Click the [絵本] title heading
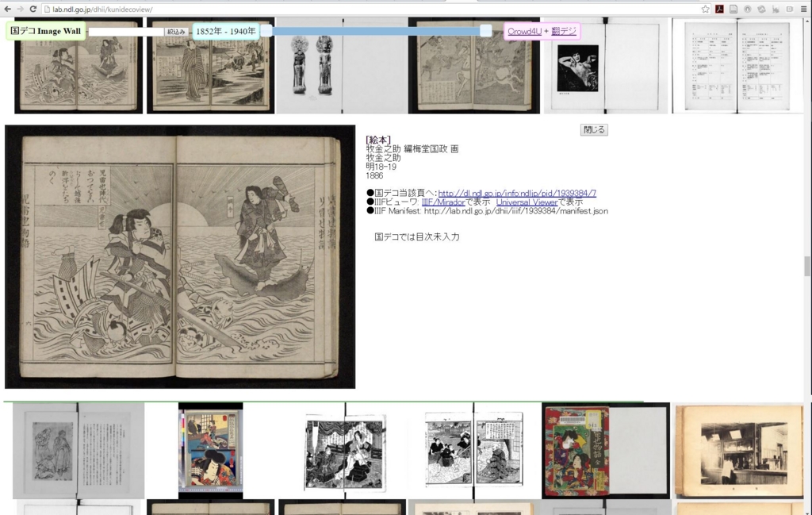This screenshot has width=812, height=515. [x=378, y=140]
